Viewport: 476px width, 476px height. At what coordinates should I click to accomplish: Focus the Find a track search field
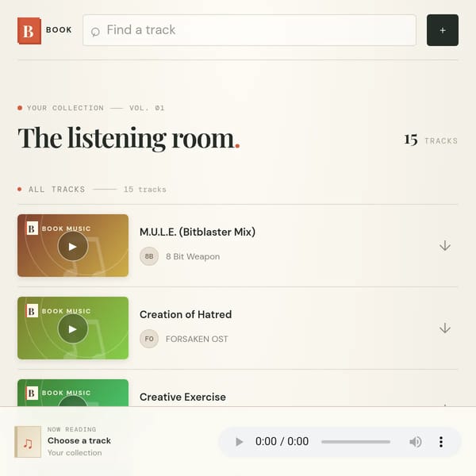click(x=249, y=30)
